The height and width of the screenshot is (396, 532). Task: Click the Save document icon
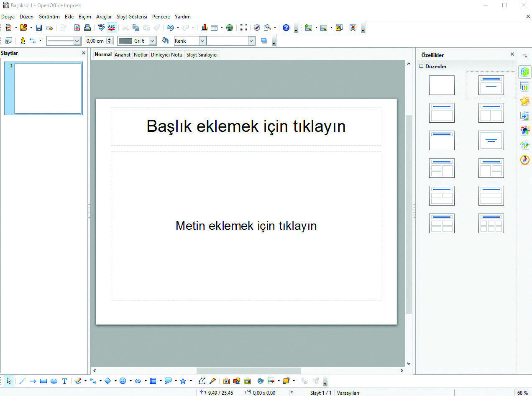pos(39,28)
